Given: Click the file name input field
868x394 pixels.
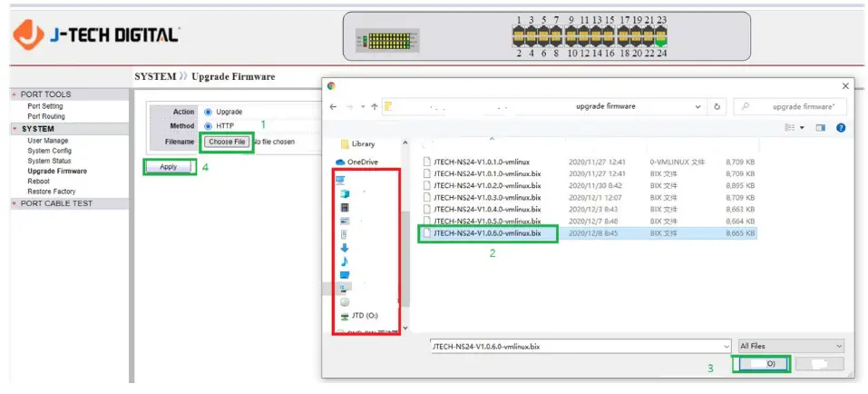Looking at the screenshot, I should click(576, 347).
